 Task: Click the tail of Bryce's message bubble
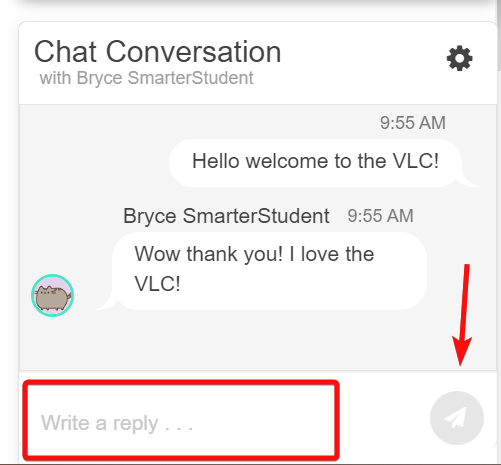tap(106, 304)
